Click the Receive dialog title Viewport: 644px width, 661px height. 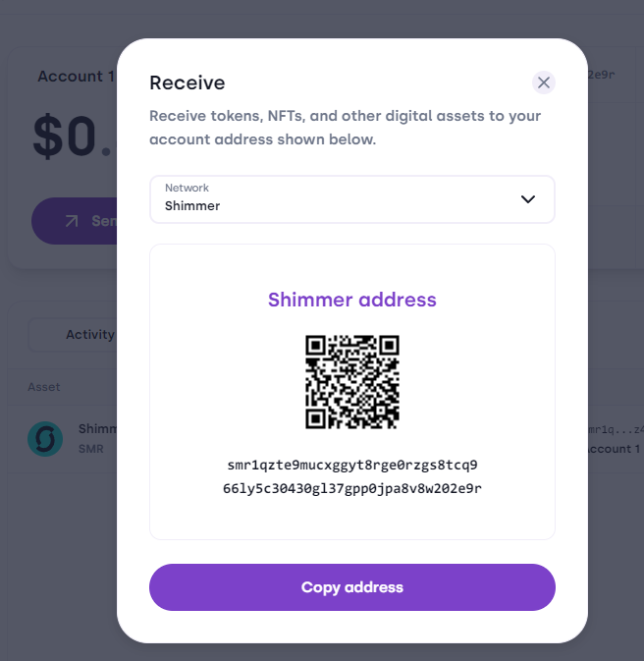pos(187,83)
